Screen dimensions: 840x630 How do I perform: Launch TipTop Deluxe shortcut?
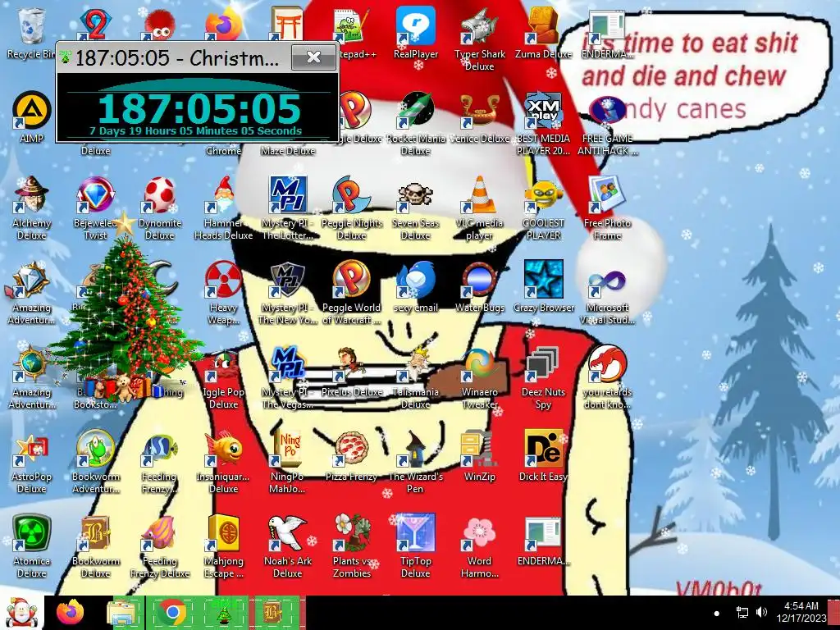[x=416, y=546]
